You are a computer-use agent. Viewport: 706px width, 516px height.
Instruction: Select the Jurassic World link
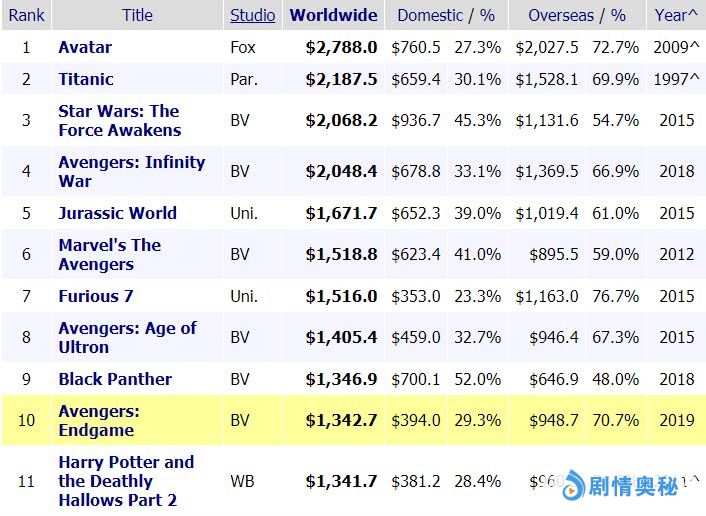click(117, 213)
